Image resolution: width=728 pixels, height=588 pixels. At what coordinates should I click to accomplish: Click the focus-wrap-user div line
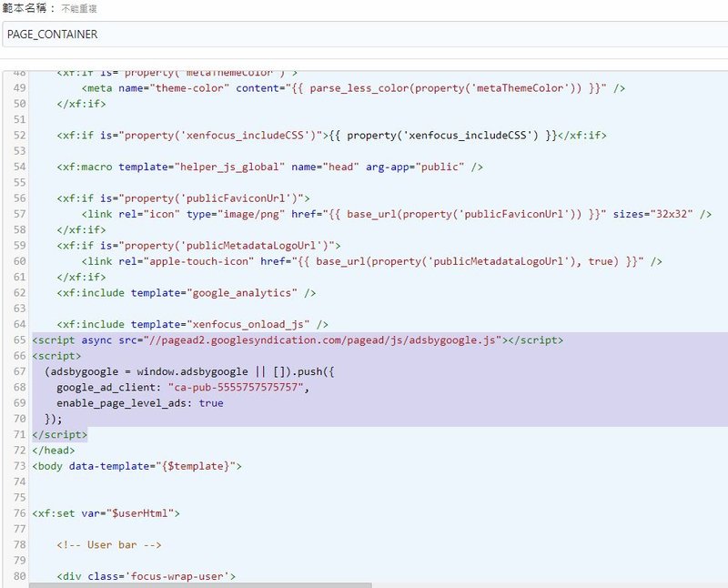(147, 576)
